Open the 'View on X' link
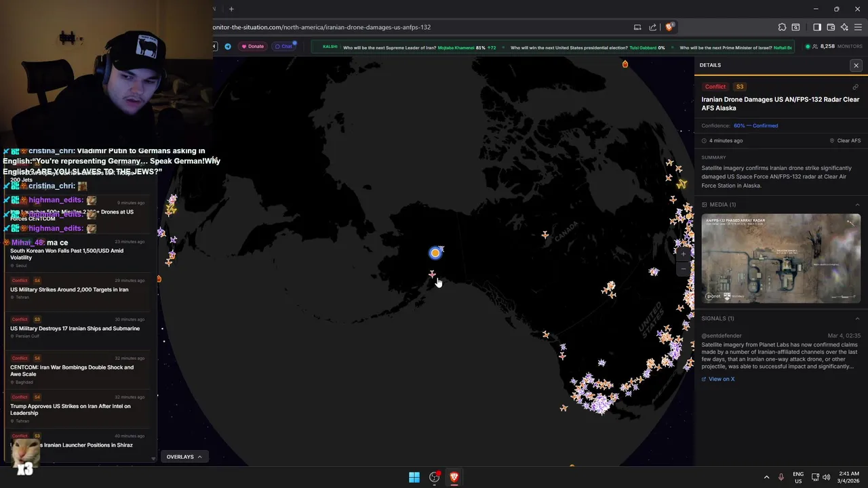Screen dimensions: 868x488 tap(718, 379)
